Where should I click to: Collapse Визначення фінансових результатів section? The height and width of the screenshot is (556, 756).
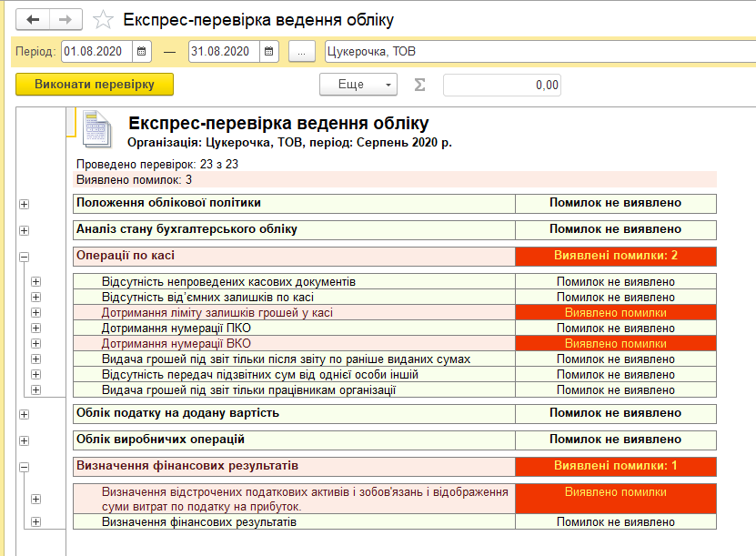(24, 467)
